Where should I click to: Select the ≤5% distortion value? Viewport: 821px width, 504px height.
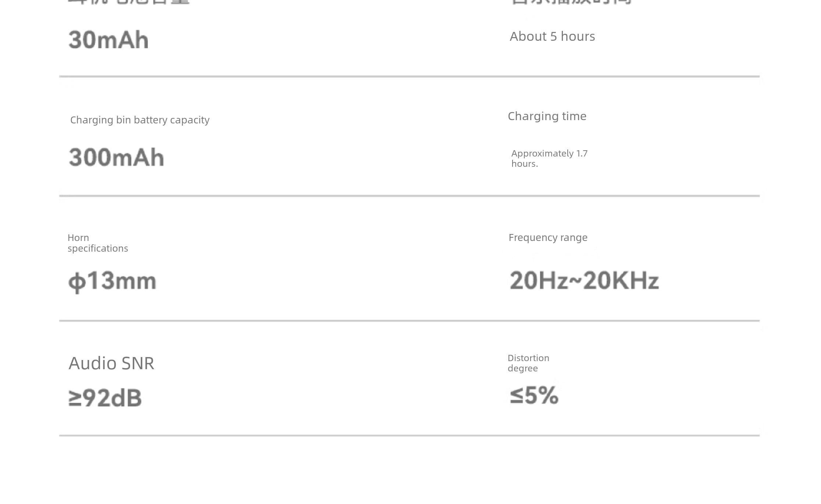tap(534, 396)
